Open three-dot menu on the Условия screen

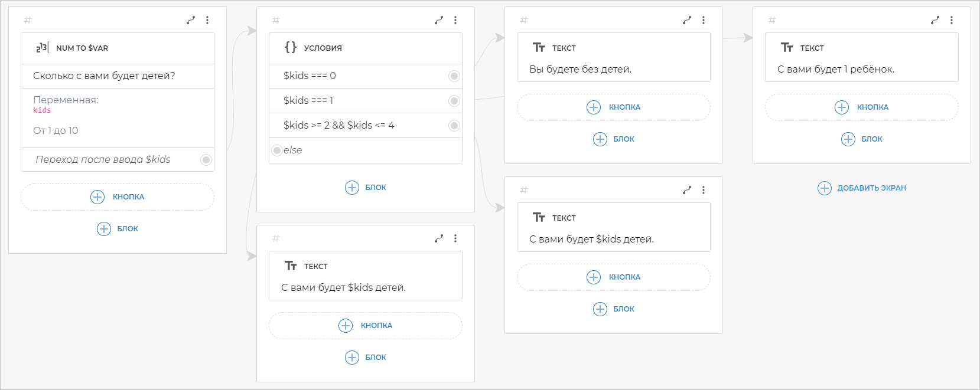[455, 20]
